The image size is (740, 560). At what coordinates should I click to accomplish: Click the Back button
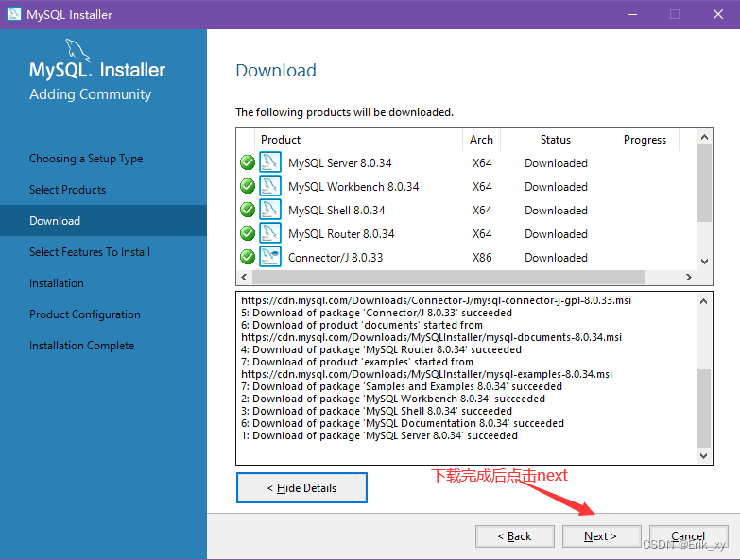coord(514,536)
